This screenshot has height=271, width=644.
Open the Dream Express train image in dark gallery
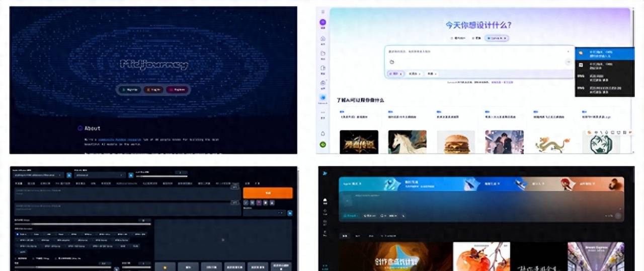596,256
